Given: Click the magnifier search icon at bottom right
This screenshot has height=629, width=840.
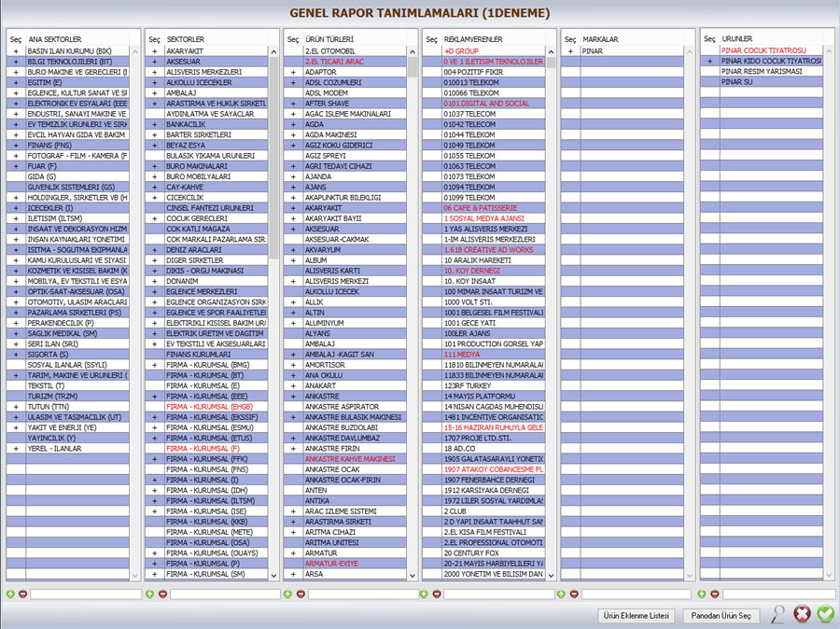Looking at the screenshot, I should (777, 614).
